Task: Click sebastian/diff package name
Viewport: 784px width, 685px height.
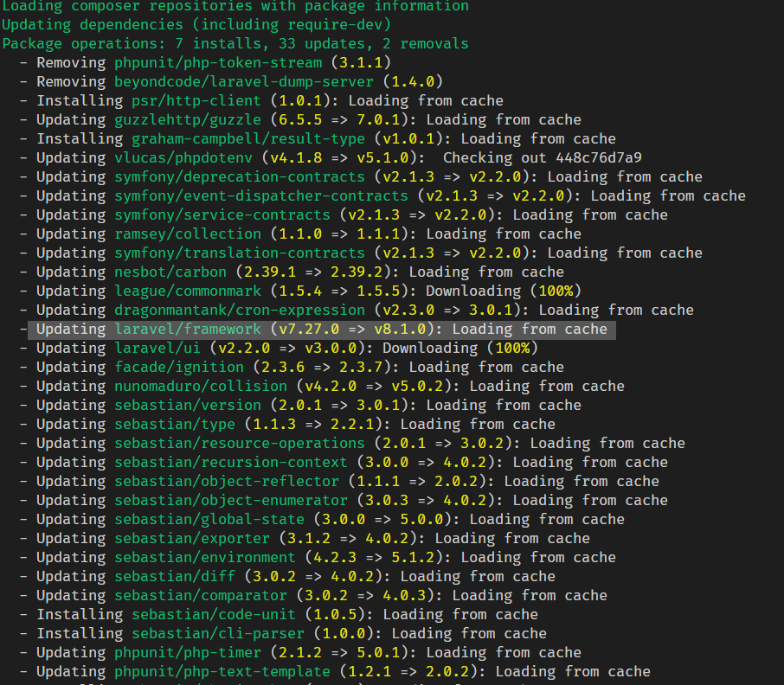Action: coord(175,576)
